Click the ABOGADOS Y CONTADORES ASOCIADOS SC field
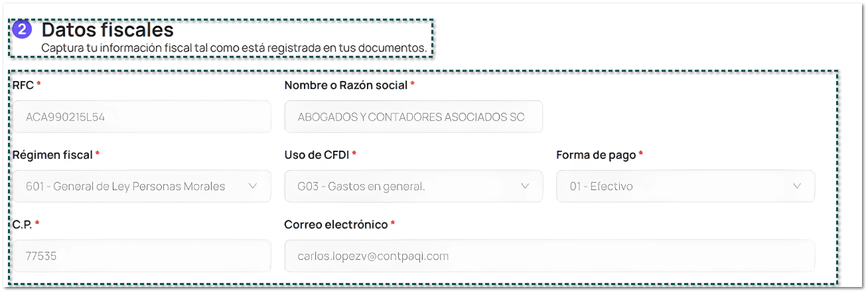This screenshot has height=293, width=868. pyautogui.click(x=413, y=117)
